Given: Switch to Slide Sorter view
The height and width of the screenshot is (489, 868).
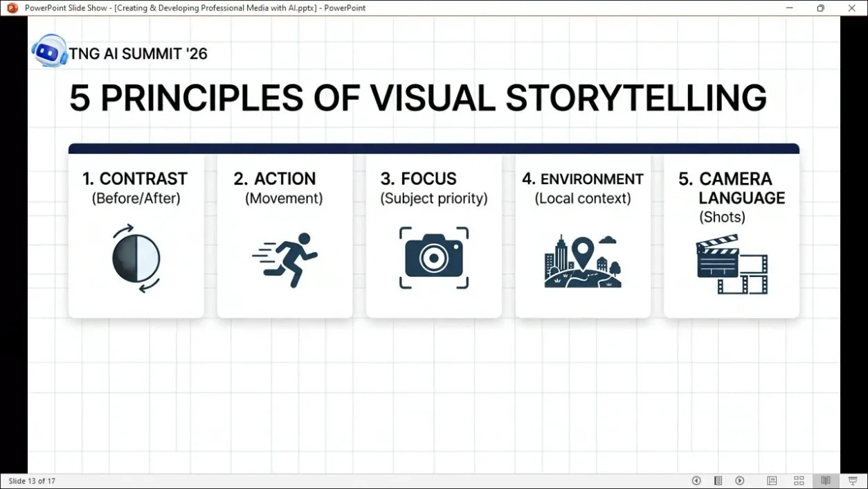Looking at the screenshot, I should (x=799, y=481).
